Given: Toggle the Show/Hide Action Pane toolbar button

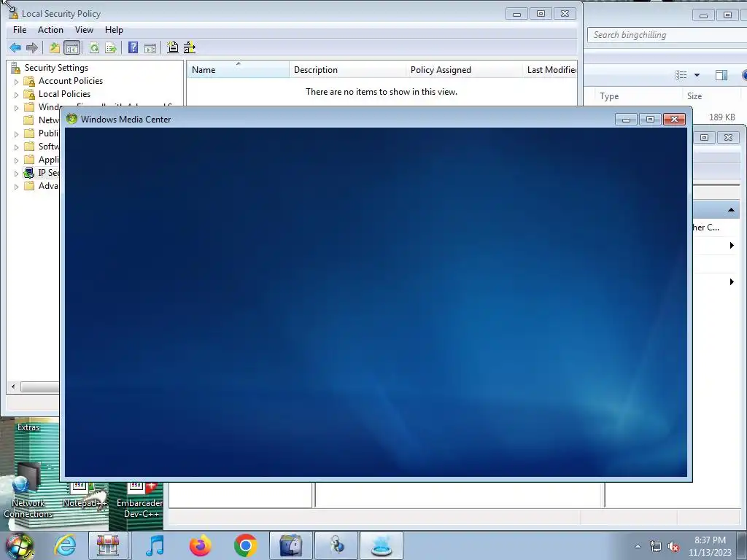Looking at the screenshot, I should [150, 47].
